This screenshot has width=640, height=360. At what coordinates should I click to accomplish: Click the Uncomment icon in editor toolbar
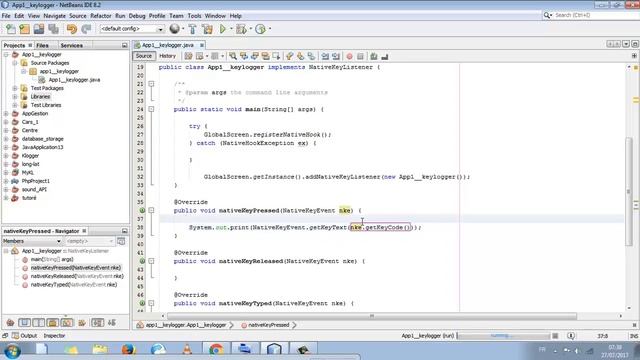point(384,56)
